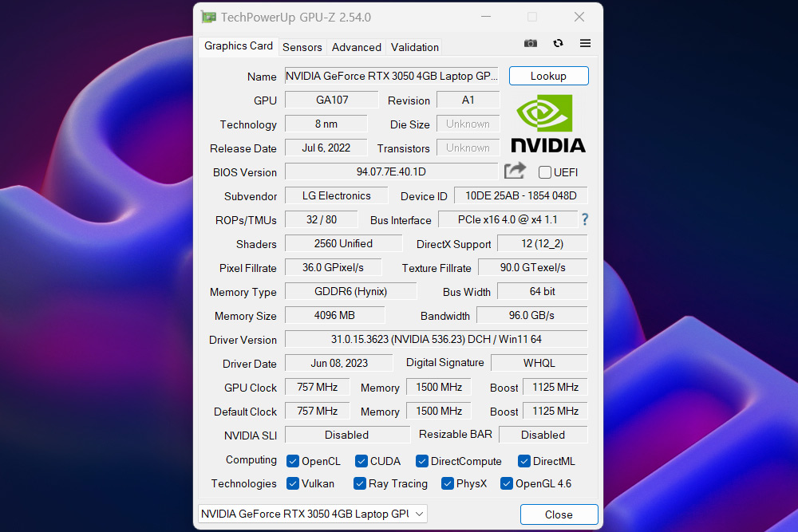Click the Transistors Unknown field

[x=468, y=148]
